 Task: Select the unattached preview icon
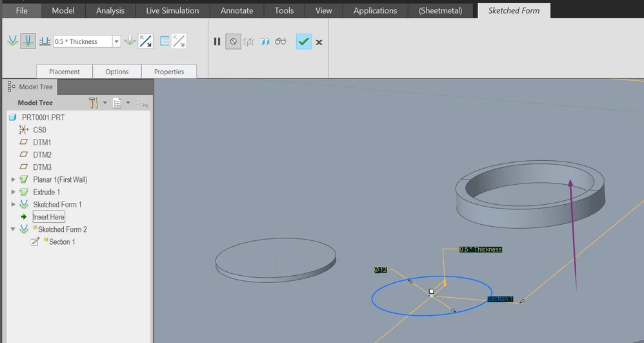pyautogui.click(x=248, y=41)
